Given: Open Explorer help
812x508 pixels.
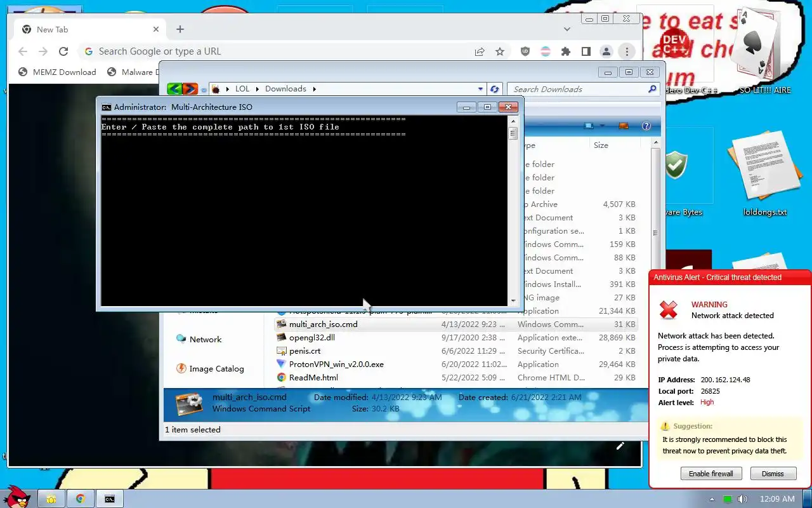Looking at the screenshot, I should [646, 126].
